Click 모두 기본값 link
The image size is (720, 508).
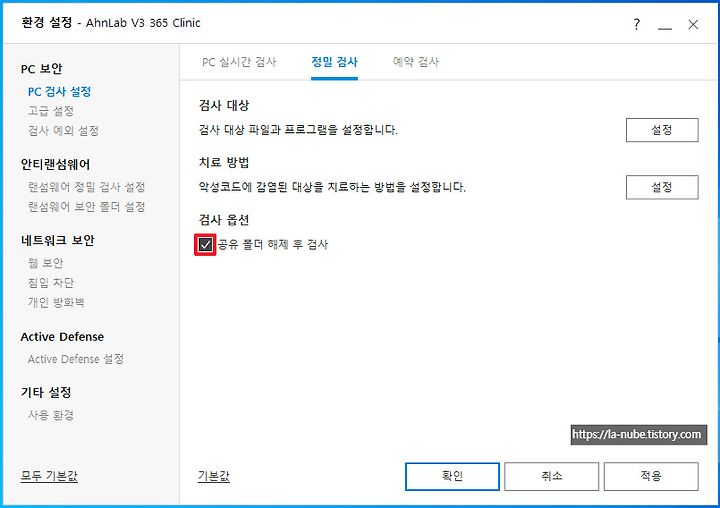tap(49, 476)
